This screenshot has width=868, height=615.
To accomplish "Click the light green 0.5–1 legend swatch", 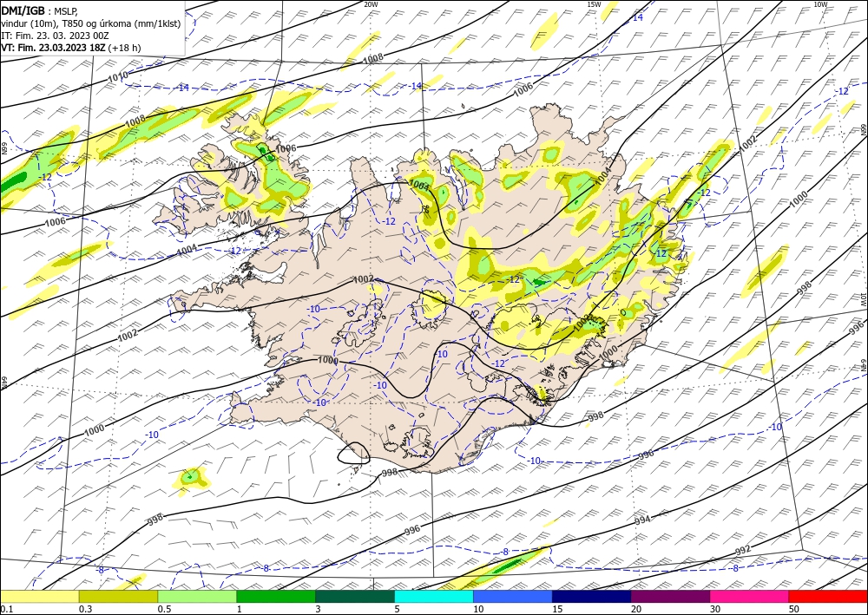I will point(197,596).
